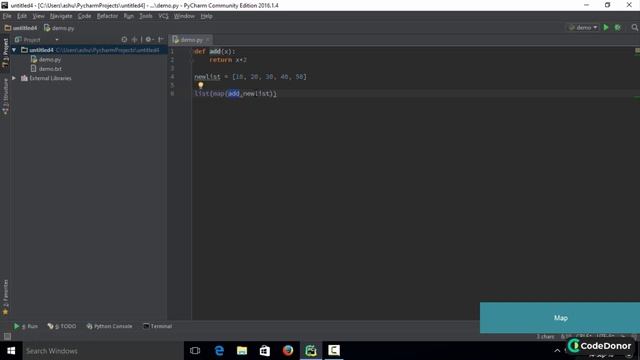
Task: Toggle the Structure tool window side tab
Action: tap(5, 96)
